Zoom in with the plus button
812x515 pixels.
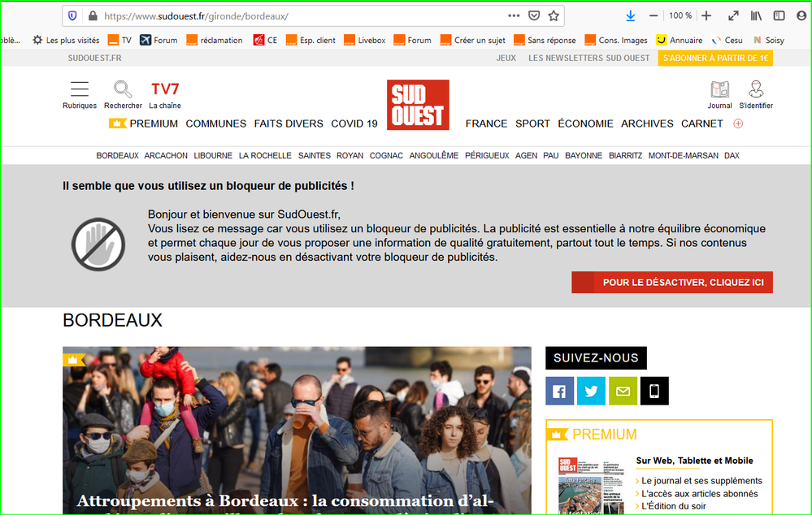tap(706, 15)
